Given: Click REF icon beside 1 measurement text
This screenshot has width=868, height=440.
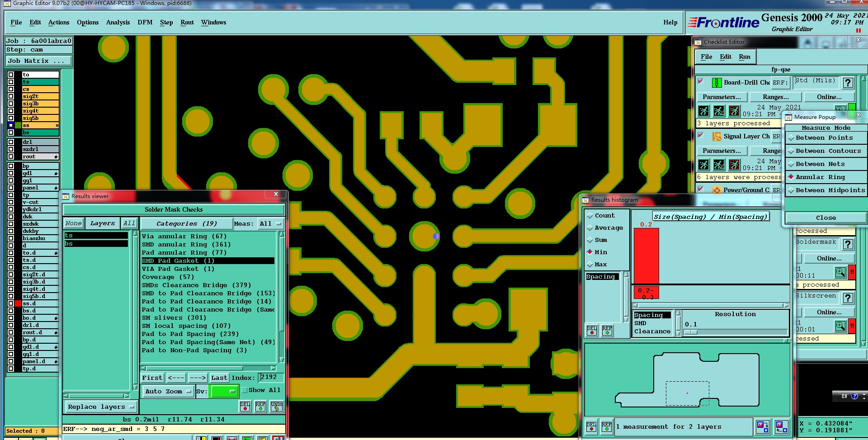Looking at the screenshot, I should point(607,427).
